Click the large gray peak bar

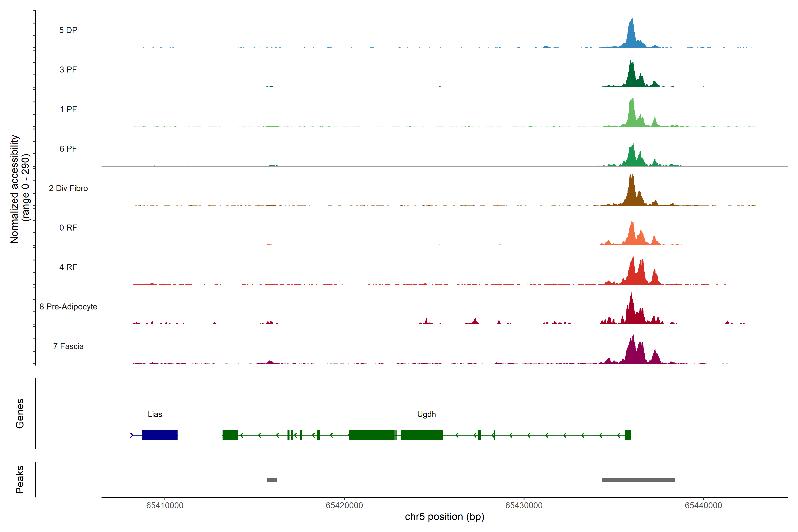638,480
